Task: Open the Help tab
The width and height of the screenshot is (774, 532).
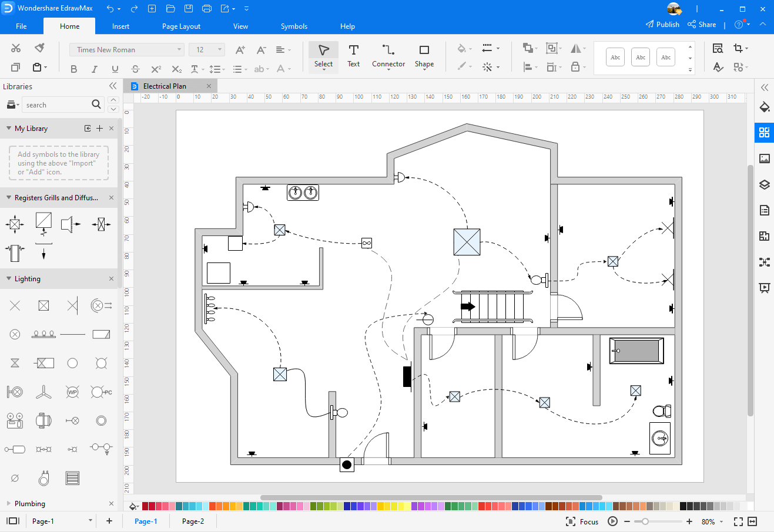Action: coord(347,26)
